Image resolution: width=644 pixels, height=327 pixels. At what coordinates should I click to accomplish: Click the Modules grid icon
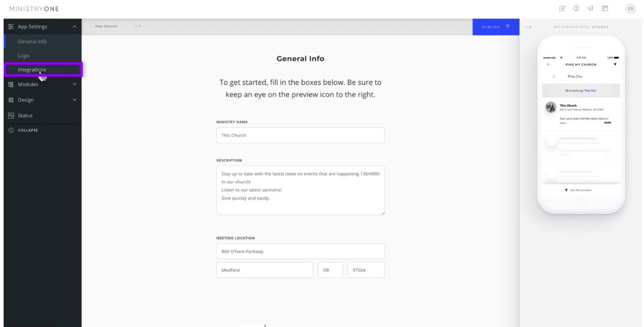point(11,84)
